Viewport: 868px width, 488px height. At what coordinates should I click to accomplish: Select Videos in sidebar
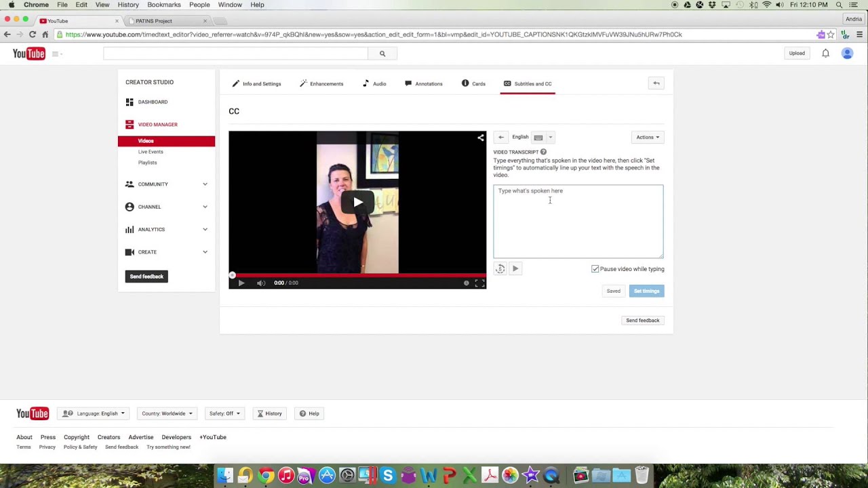click(x=166, y=141)
